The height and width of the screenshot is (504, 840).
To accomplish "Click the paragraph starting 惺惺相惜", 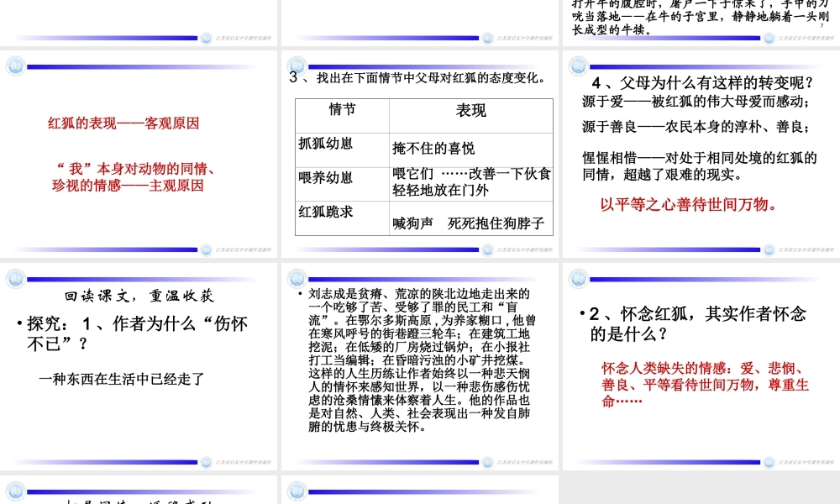I will [700, 166].
